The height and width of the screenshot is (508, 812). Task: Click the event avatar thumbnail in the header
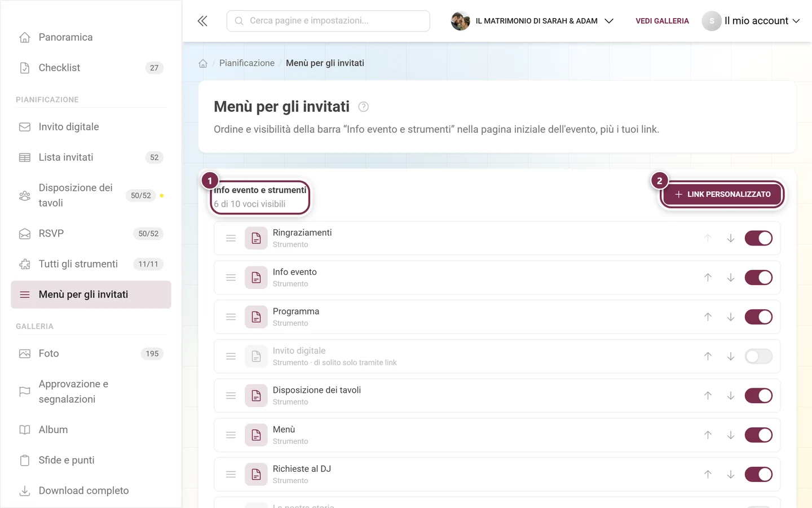pos(460,21)
